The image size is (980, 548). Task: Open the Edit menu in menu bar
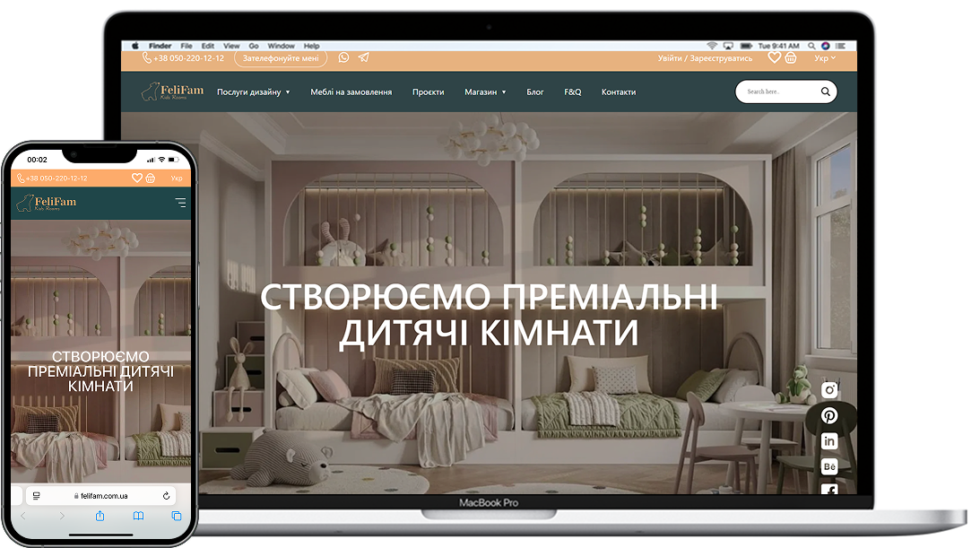pyautogui.click(x=207, y=46)
